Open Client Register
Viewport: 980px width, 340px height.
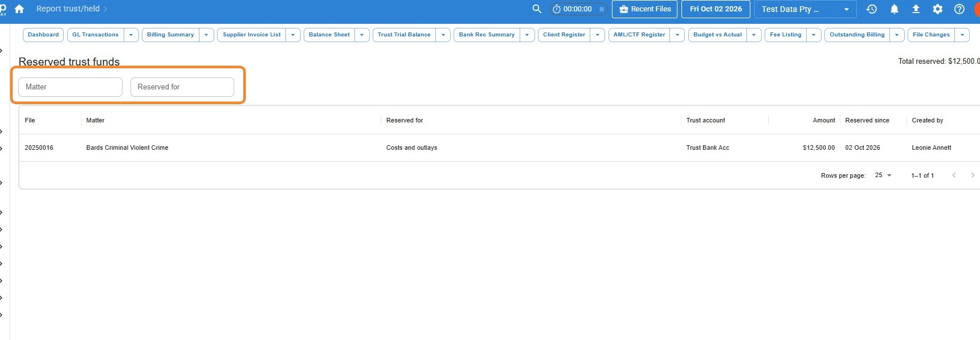tap(564, 35)
